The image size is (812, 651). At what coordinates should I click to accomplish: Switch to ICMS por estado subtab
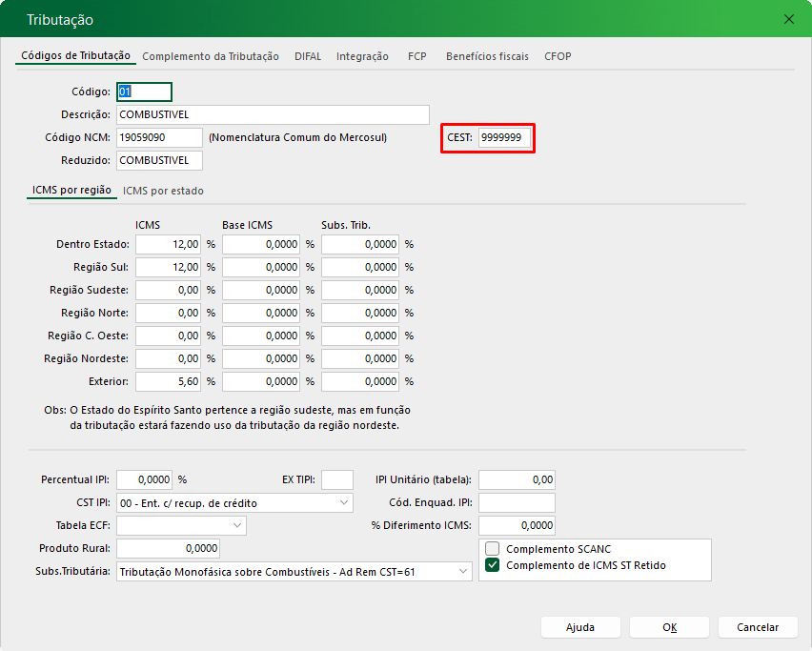click(x=163, y=191)
